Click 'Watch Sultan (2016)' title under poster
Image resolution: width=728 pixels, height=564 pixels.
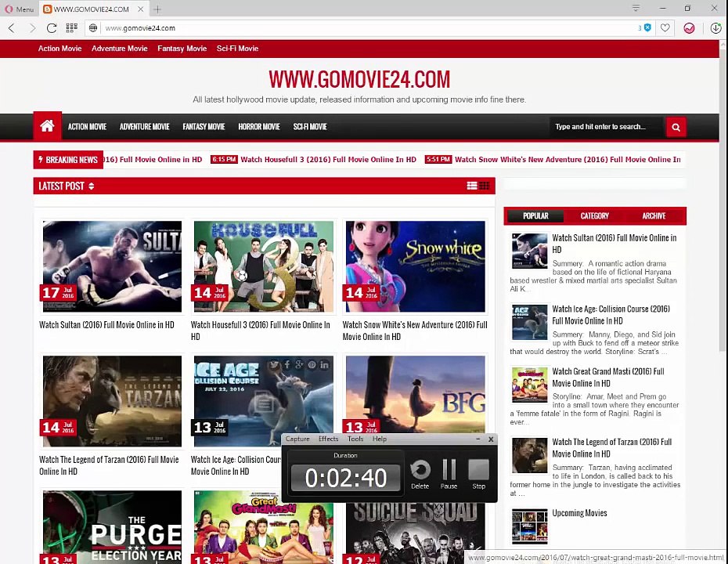point(106,325)
